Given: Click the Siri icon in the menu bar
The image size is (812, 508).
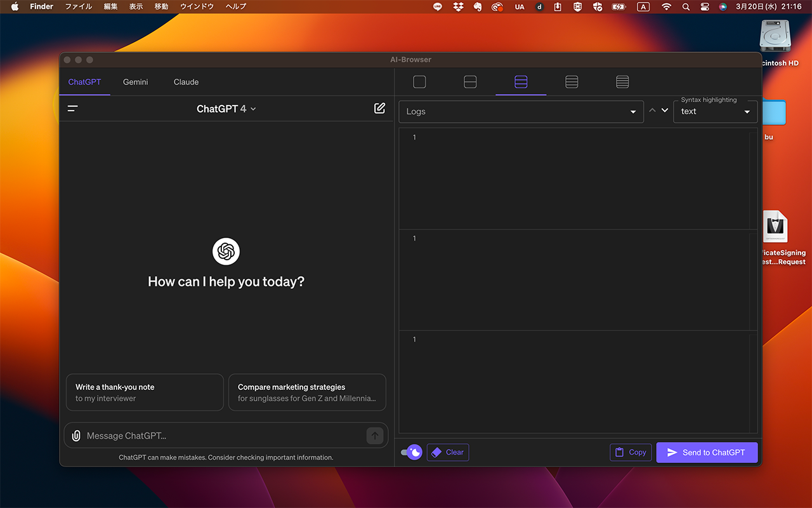Looking at the screenshot, I should click(x=723, y=7).
